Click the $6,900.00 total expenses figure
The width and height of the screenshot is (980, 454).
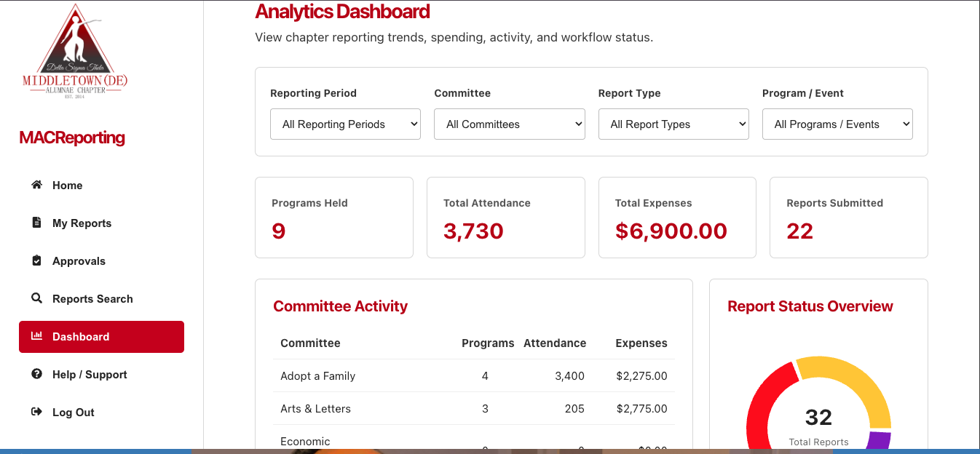point(671,231)
